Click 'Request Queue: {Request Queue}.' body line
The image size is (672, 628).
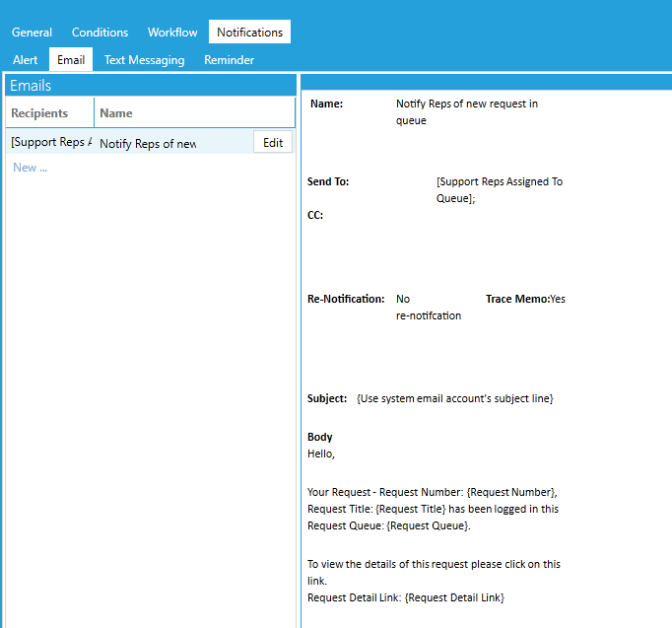coord(388,525)
